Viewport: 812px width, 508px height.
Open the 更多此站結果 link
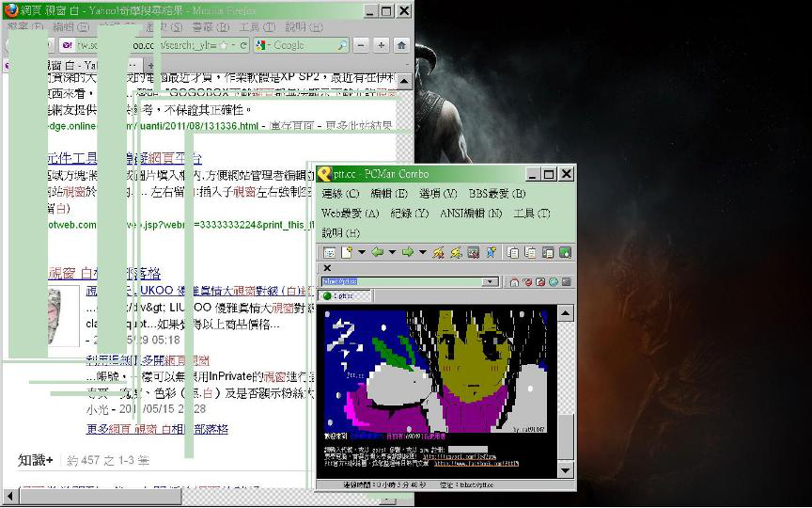pyautogui.click(x=358, y=126)
